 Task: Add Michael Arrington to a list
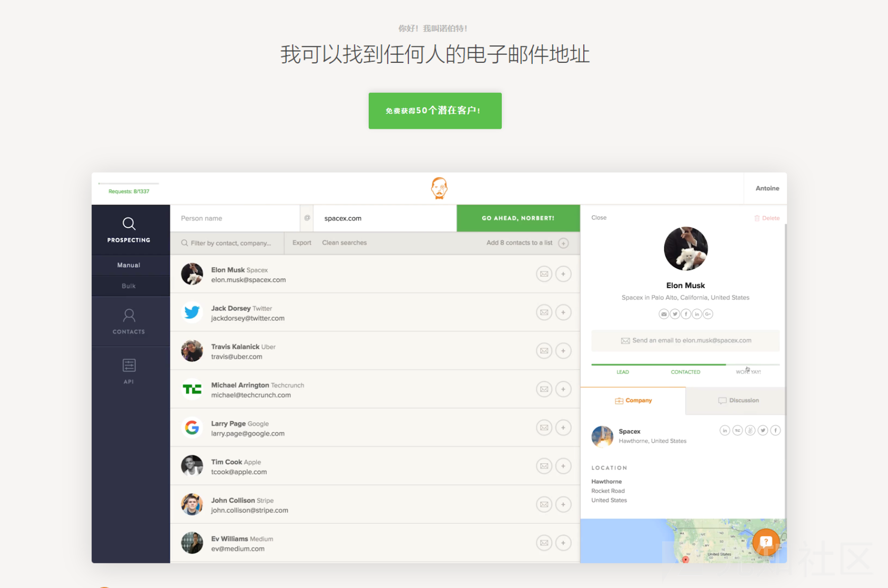click(563, 389)
